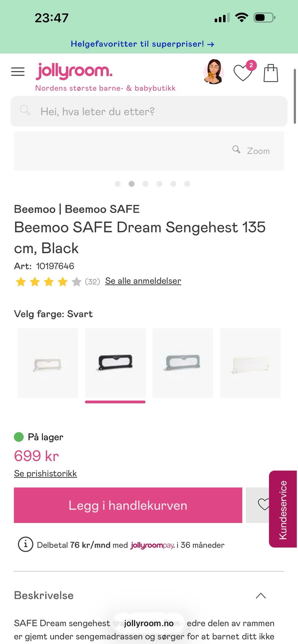Focus the search field
The height and width of the screenshot is (644, 298).
[149, 111]
